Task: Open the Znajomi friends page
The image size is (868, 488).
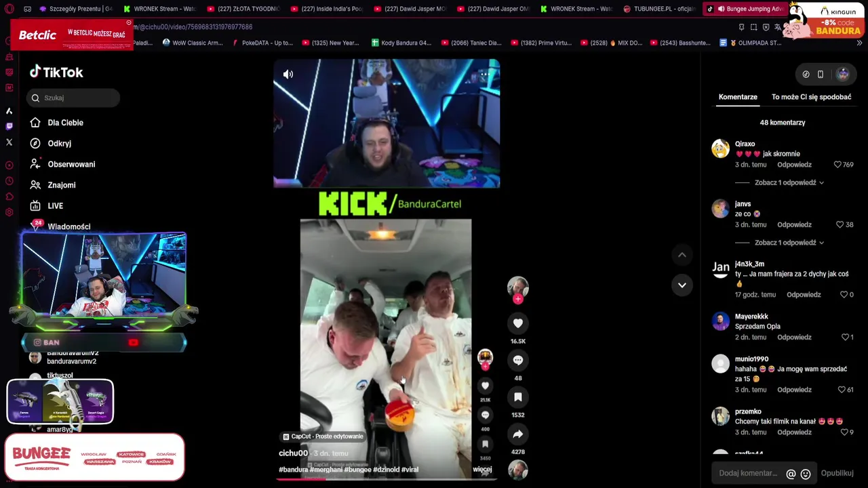Action: (x=53, y=185)
